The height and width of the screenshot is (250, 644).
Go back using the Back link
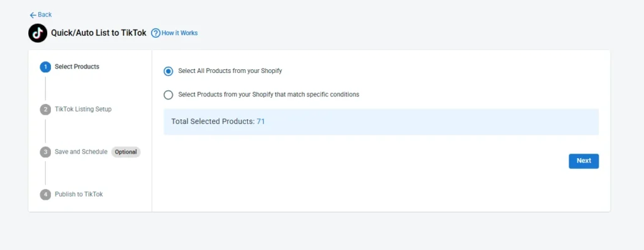41,15
